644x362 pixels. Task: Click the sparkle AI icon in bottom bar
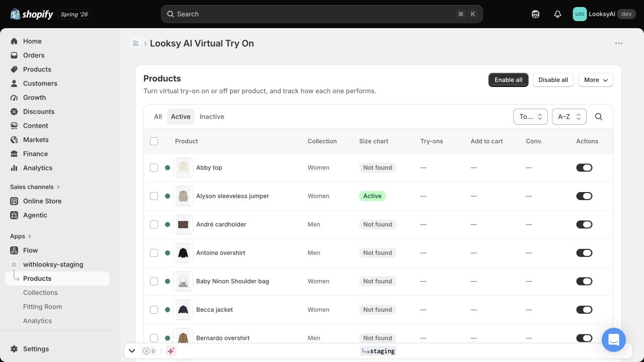pyautogui.click(x=171, y=351)
